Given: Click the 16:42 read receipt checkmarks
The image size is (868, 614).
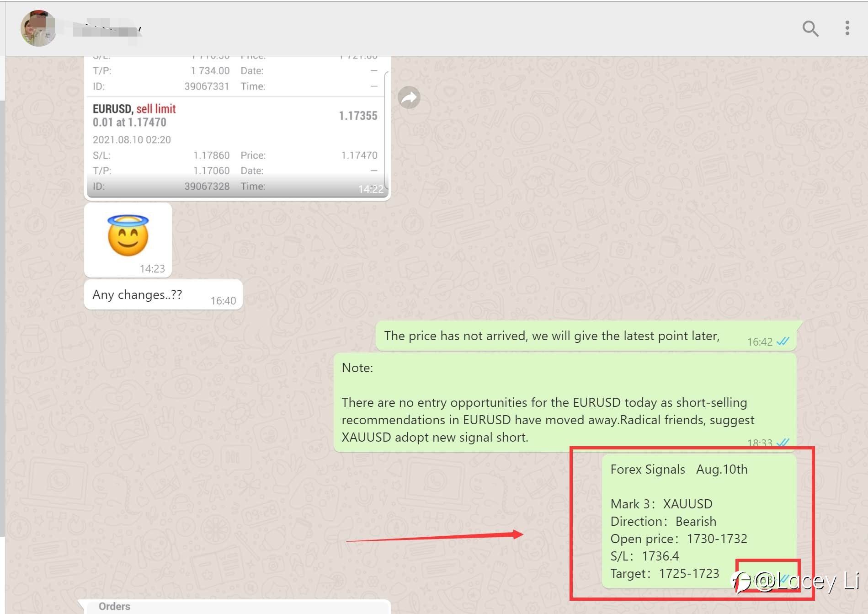Looking at the screenshot, I should click(783, 342).
